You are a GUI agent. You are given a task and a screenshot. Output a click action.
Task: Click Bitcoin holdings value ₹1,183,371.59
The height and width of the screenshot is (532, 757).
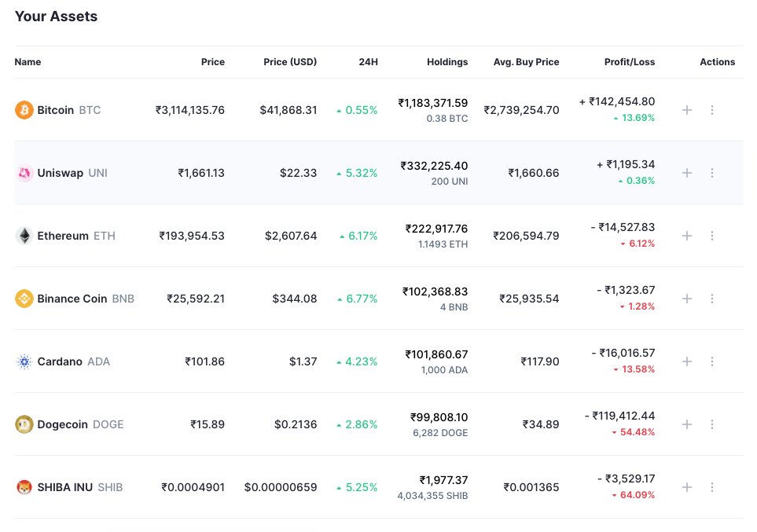433,103
